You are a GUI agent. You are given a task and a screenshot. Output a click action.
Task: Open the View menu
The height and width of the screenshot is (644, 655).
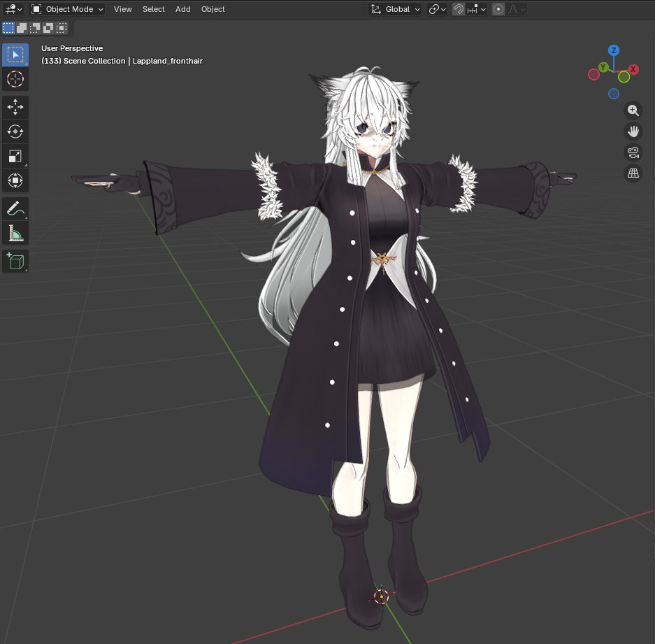pos(123,9)
